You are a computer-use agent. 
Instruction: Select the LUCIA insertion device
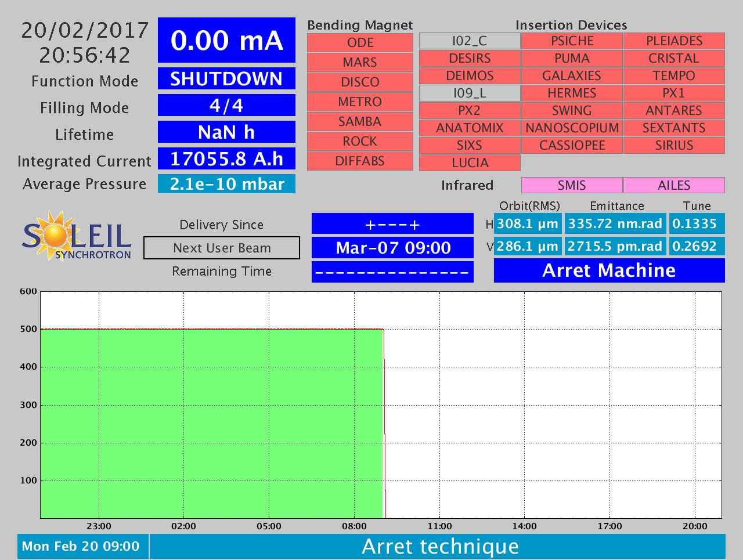(x=470, y=163)
